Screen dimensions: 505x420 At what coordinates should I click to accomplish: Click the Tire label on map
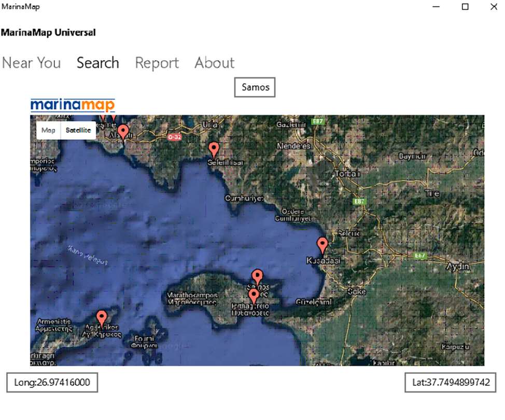pyautogui.click(x=432, y=193)
